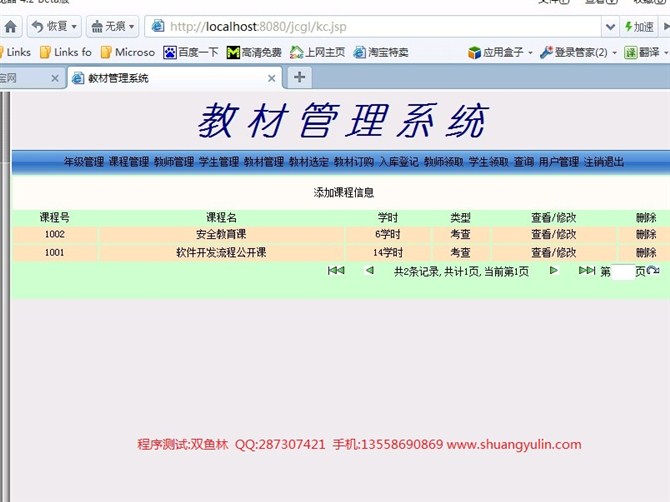The width and height of the screenshot is (670, 502).
Task: Click the 加速 accelerate button
Action: tap(639, 27)
